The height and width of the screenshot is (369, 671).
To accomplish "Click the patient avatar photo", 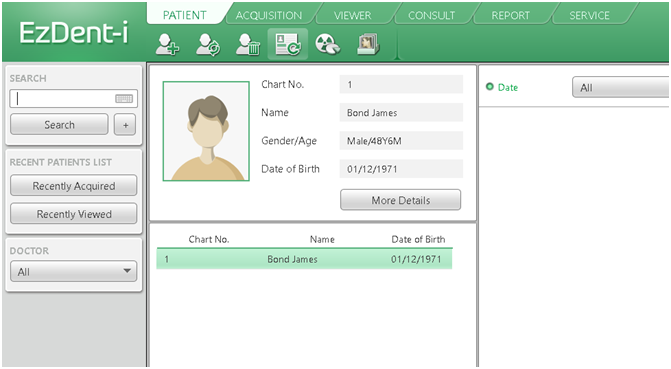I will click(206, 131).
